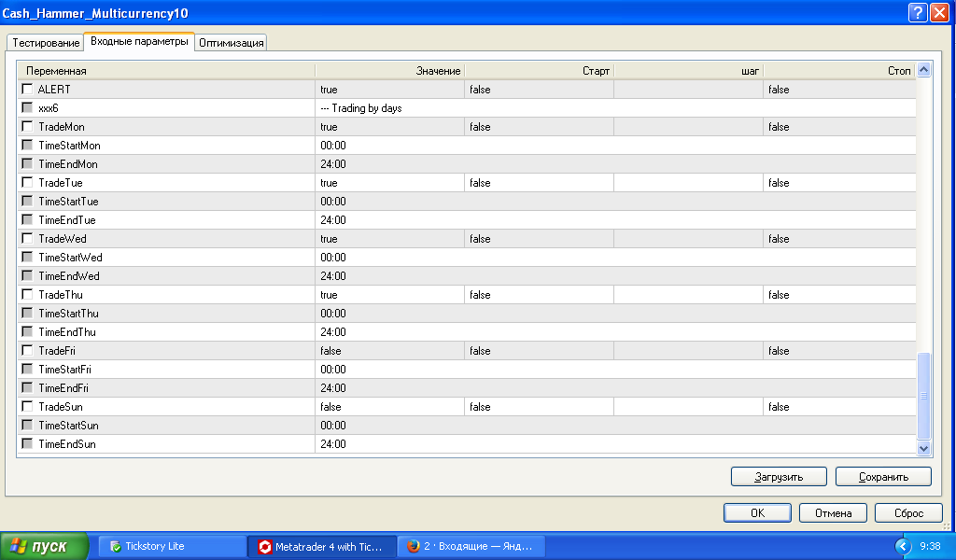The height and width of the screenshot is (560, 956).
Task: Click the scrollbar up arrow
Action: pyautogui.click(x=923, y=69)
